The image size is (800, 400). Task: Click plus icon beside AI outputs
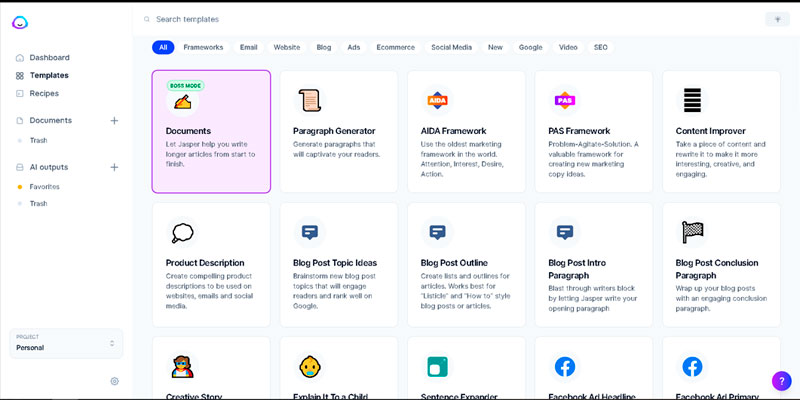(114, 167)
